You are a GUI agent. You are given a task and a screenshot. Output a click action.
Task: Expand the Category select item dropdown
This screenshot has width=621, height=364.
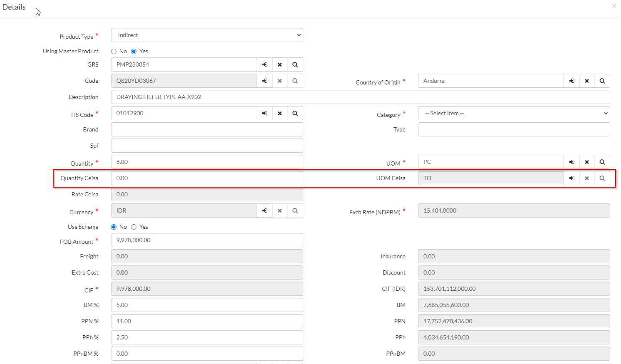coord(514,113)
